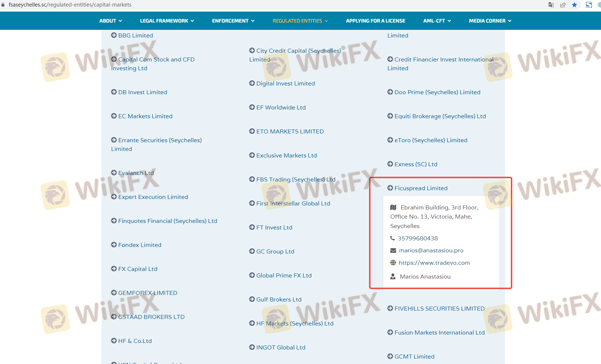Collapse the Ficuspread Limited details

pos(421,188)
